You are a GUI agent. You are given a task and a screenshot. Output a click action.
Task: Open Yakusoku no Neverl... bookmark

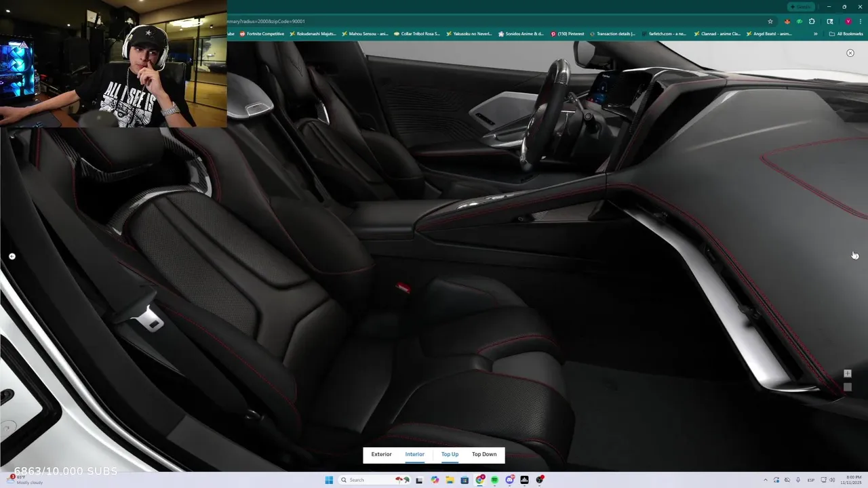pyautogui.click(x=469, y=34)
